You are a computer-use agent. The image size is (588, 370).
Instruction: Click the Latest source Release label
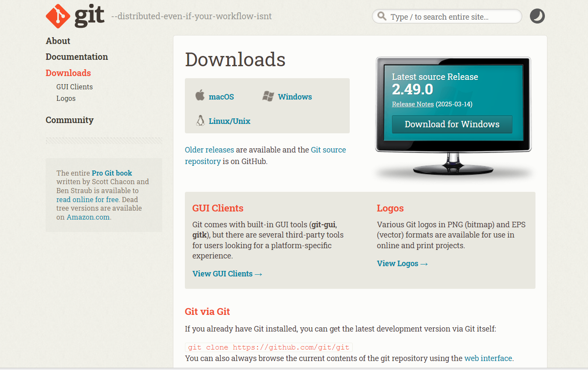pyautogui.click(x=435, y=77)
